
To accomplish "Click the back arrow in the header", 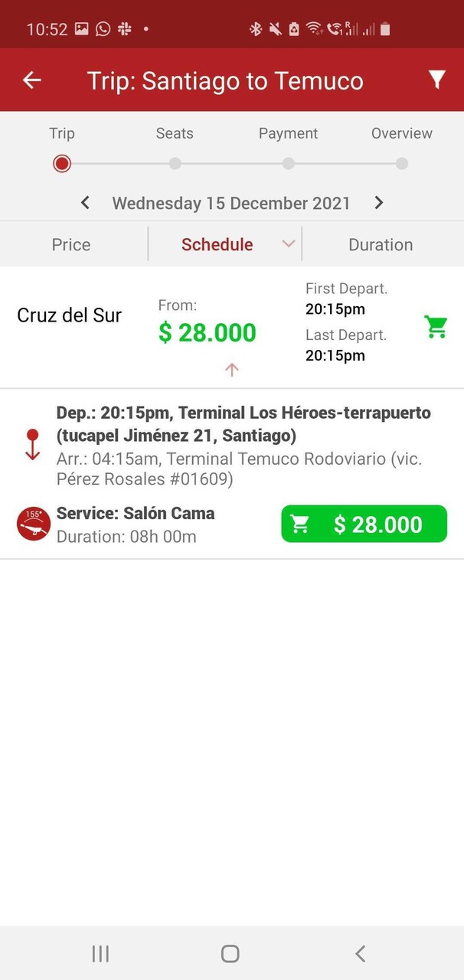I will click(31, 79).
